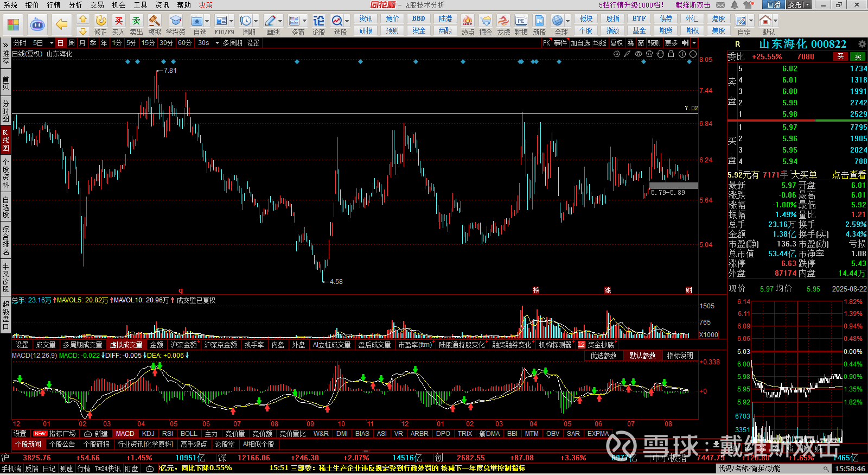Expand the 画线 dropdown arrow

tap(280, 21)
